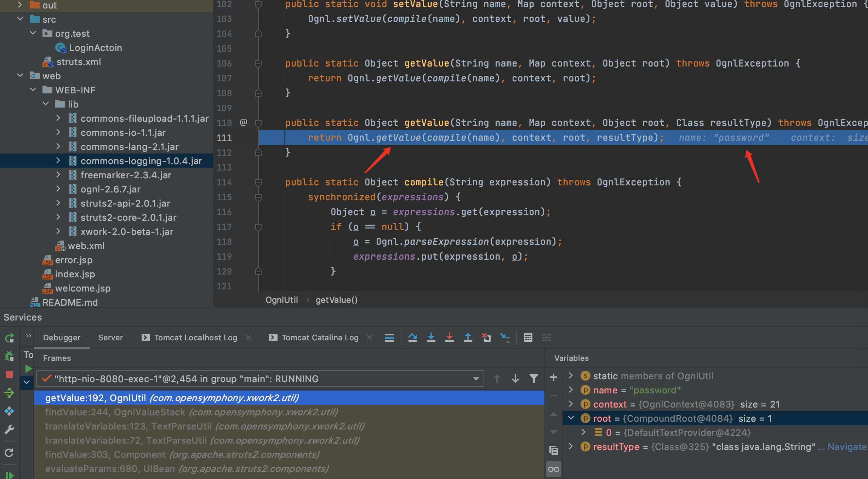The height and width of the screenshot is (479, 868).
Task: Click OgnlUtil breadcrumb
Action: click(282, 300)
